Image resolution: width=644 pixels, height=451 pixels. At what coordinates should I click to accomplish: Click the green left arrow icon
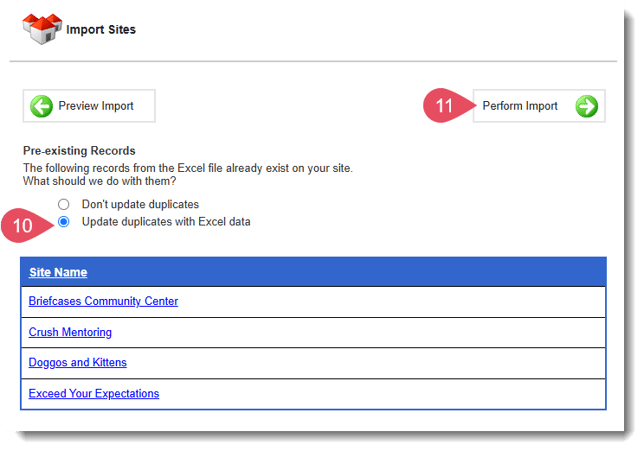(x=42, y=106)
